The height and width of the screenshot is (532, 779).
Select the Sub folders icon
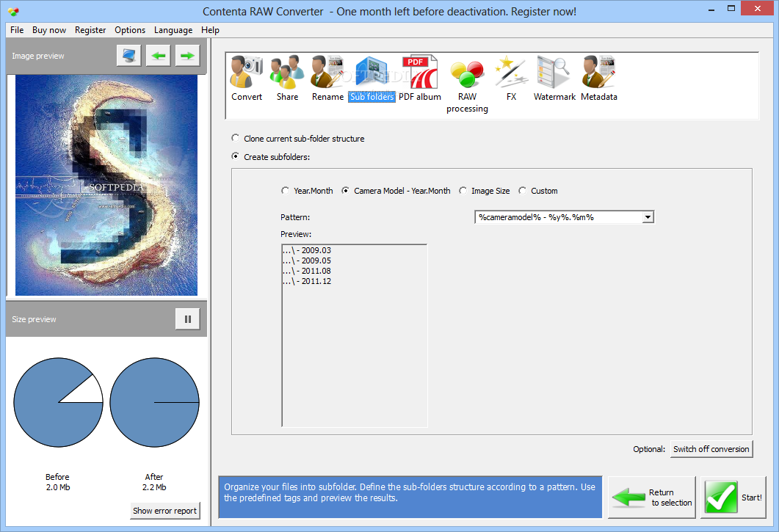[372, 79]
